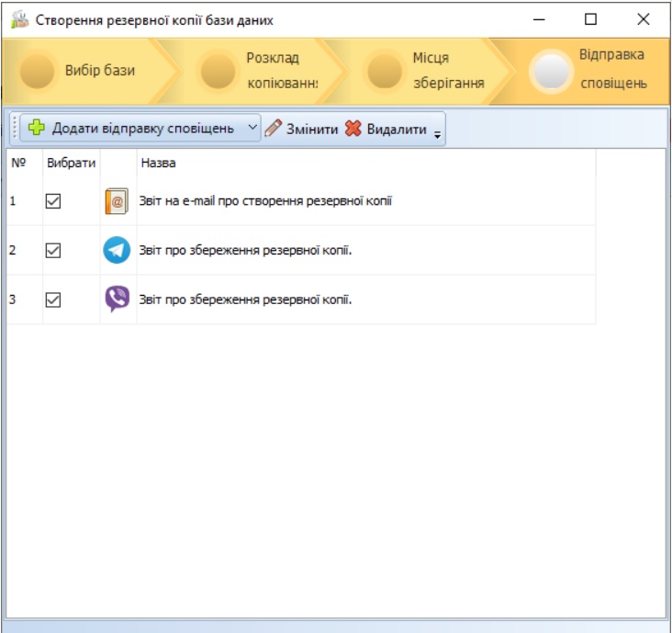Click the e-mail address book icon in row 1

(x=117, y=200)
